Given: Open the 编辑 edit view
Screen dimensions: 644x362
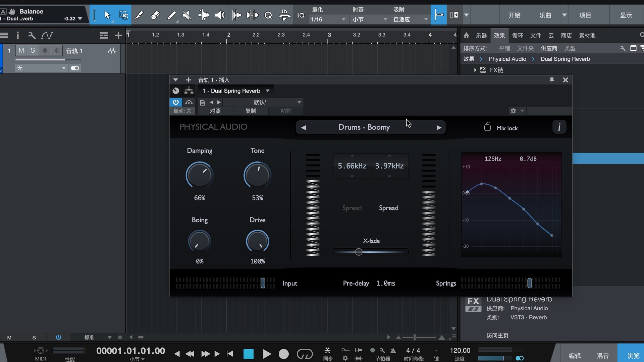Looking at the screenshot, I should [x=575, y=355].
